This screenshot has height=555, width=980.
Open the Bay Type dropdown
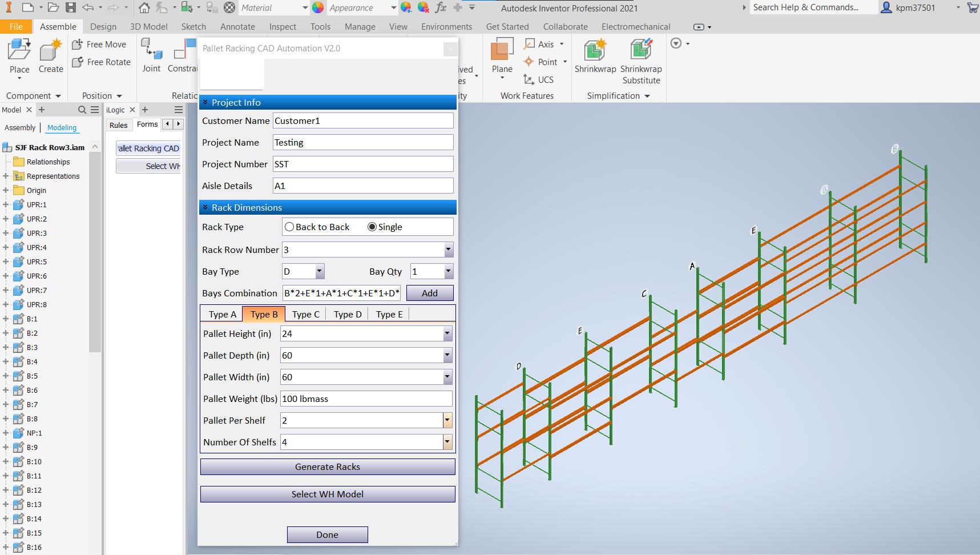[x=320, y=271]
